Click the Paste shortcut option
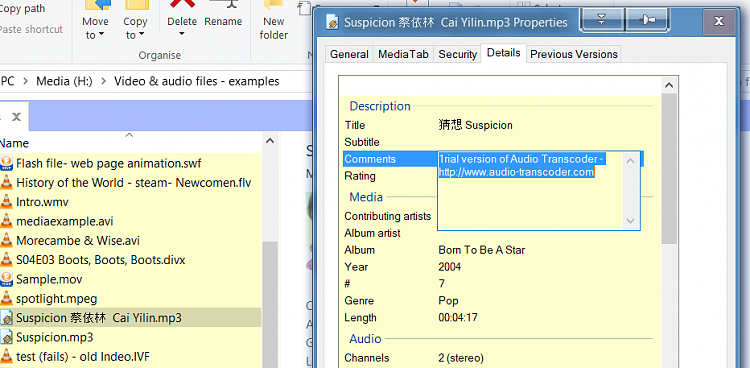Image resolution: width=750 pixels, height=368 pixels. coord(31,29)
